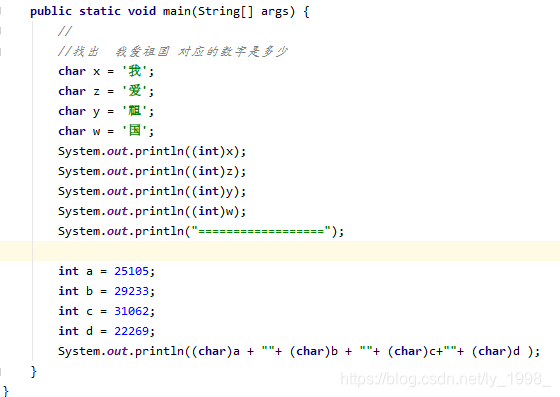Click the println((int)y) statement
Viewport: 560px width, 397px height.
click(152, 191)
